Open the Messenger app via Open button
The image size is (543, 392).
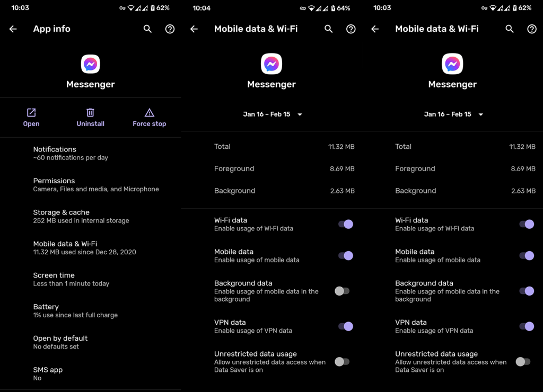(x=31, y=118)
